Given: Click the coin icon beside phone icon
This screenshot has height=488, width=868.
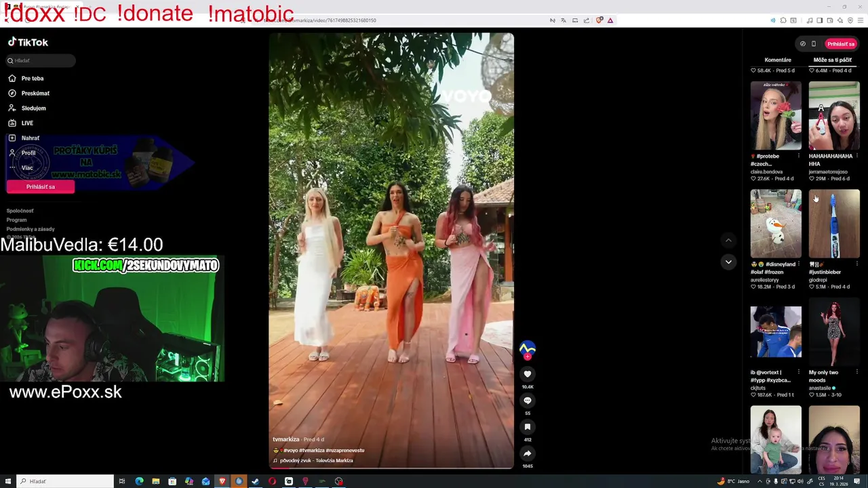Looking at the screenshot, I should (x=803, y=44).
